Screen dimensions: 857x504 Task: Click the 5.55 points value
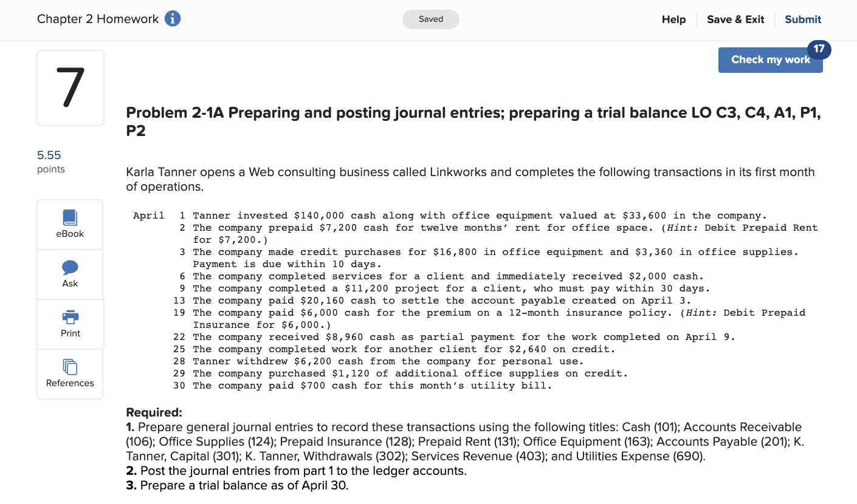click(x=49, y=155)
